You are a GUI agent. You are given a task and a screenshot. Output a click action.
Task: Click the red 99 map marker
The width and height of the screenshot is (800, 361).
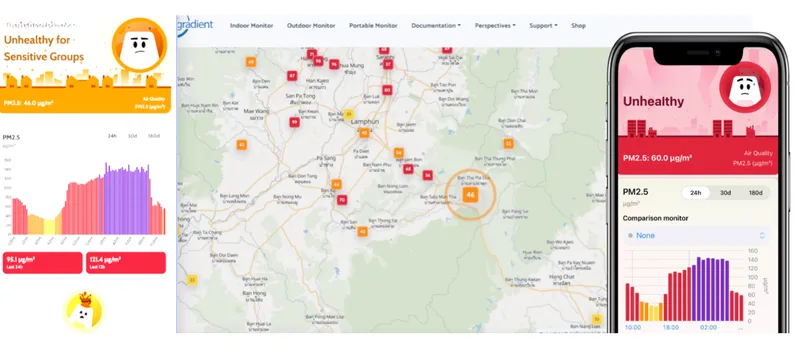pyautogui.click(x=294, y=122)
